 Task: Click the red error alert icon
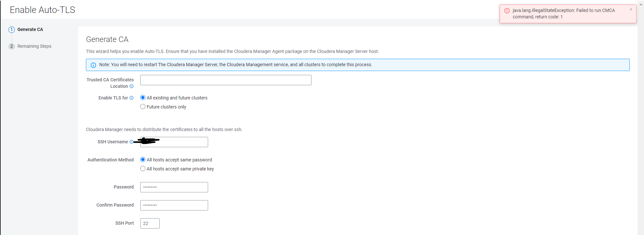click(x=507, y=11)
